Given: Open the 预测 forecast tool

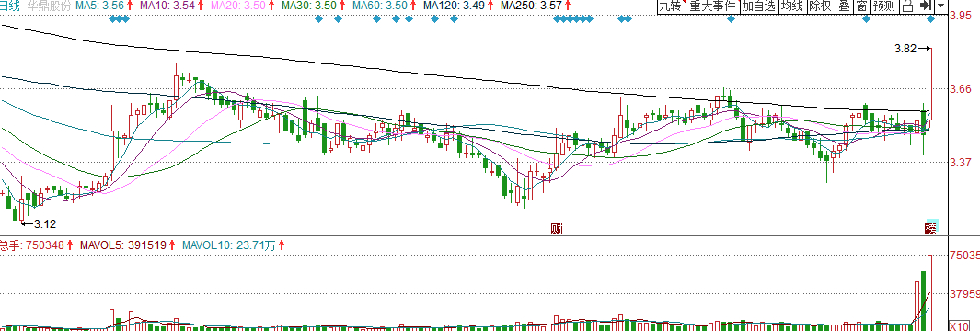Looking at the screenshot, I should 884,6.
